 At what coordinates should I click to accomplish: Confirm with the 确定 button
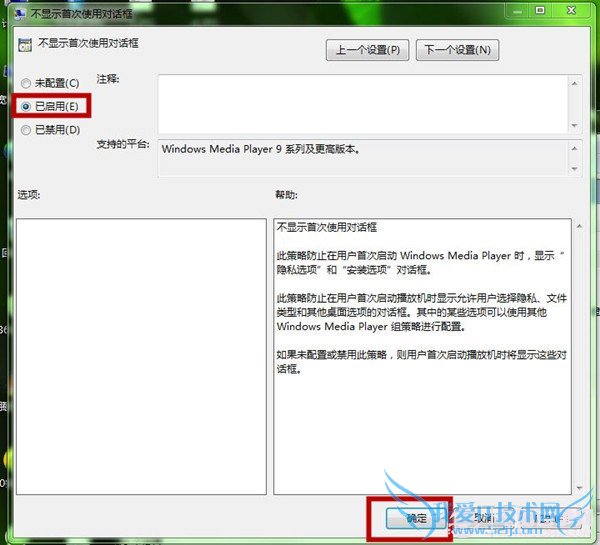(x=416, y=519)
